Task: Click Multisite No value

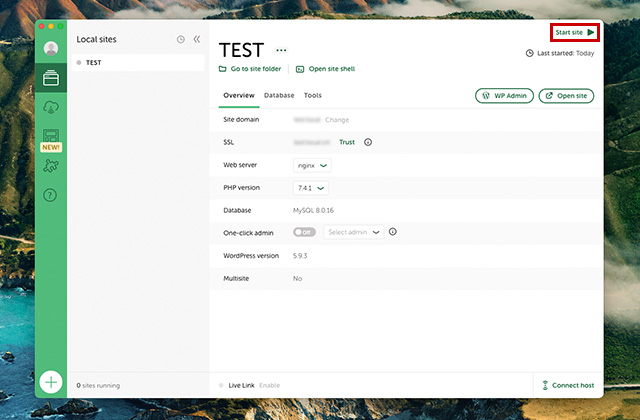Action: 298,279
